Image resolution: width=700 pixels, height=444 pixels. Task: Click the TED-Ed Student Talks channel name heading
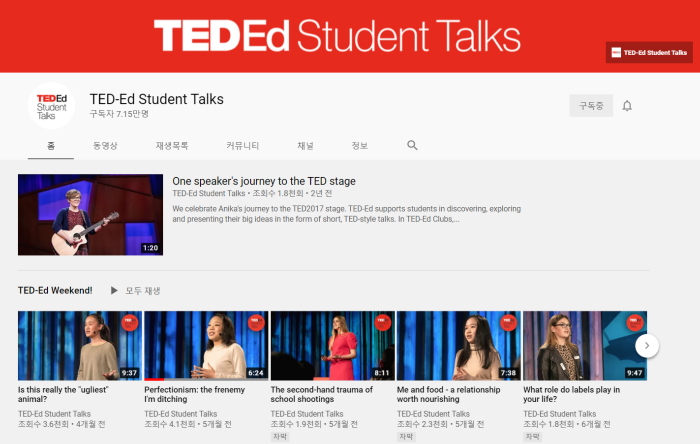point(157,99)
